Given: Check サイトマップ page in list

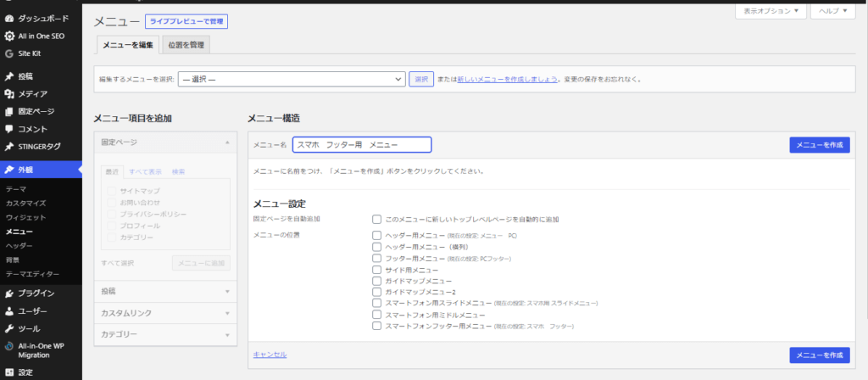Looking at the screenshot, I should [112, 191].
